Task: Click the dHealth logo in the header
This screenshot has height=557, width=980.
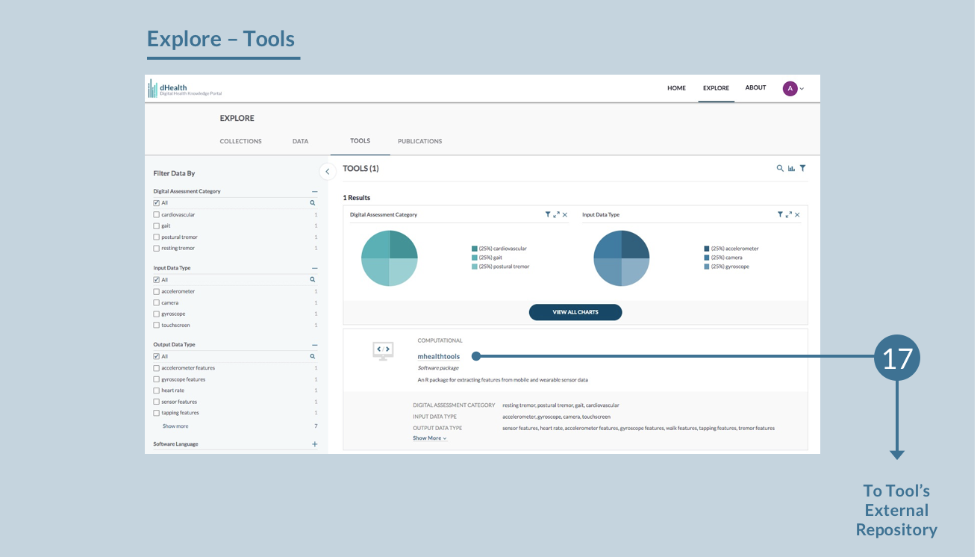Action: click(184, 89)
